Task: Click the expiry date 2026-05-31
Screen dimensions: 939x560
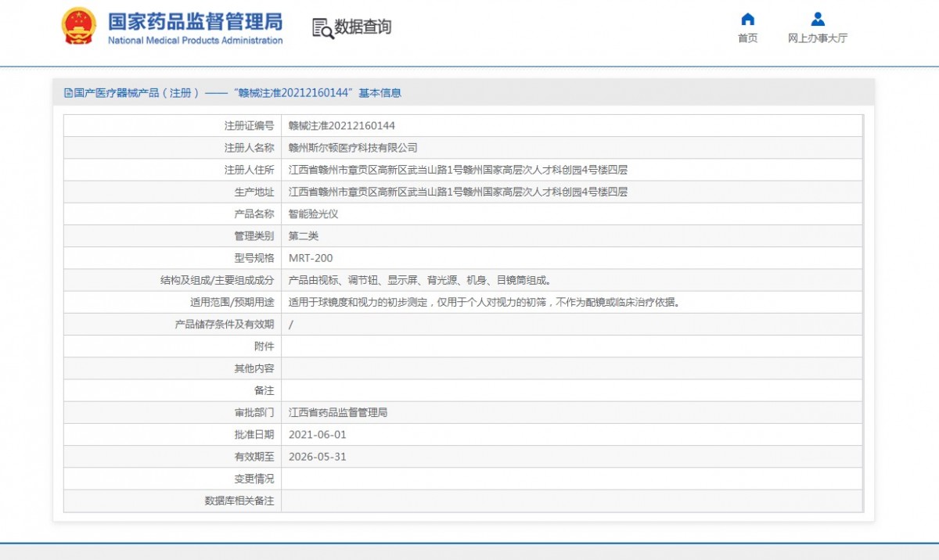Action: pyautogui.click(x=317, y=457)
